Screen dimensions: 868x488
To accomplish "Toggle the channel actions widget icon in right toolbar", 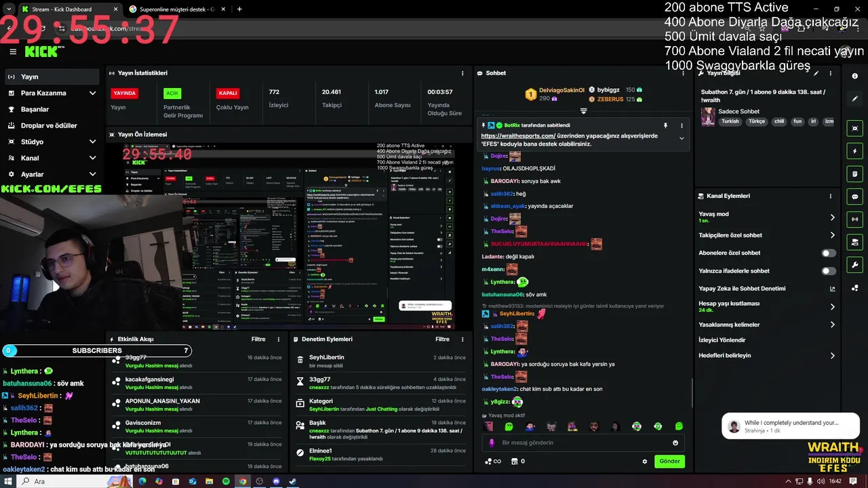I will click(855, 242).
